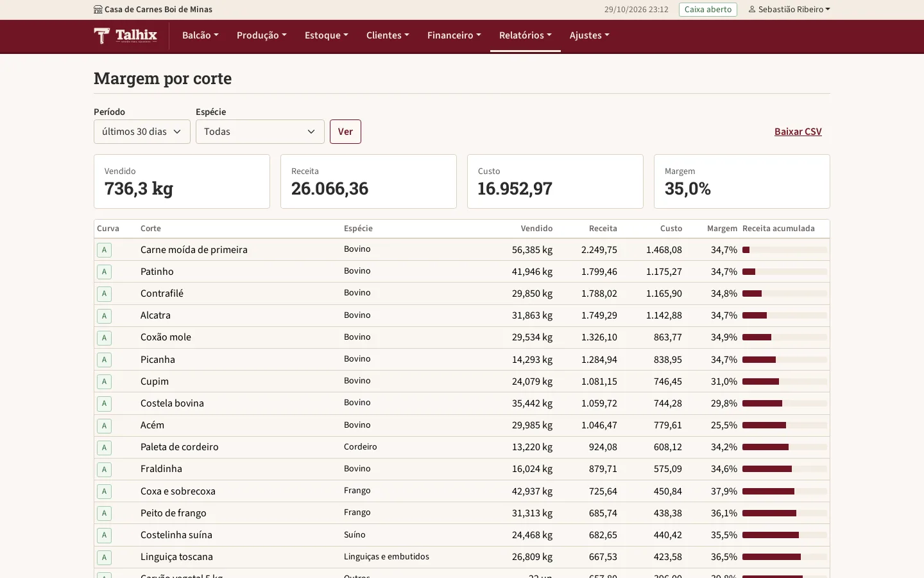Click the Paleta de cordeiro cut name
Viewport: 924px width, 578px height.
click(180, 447)
